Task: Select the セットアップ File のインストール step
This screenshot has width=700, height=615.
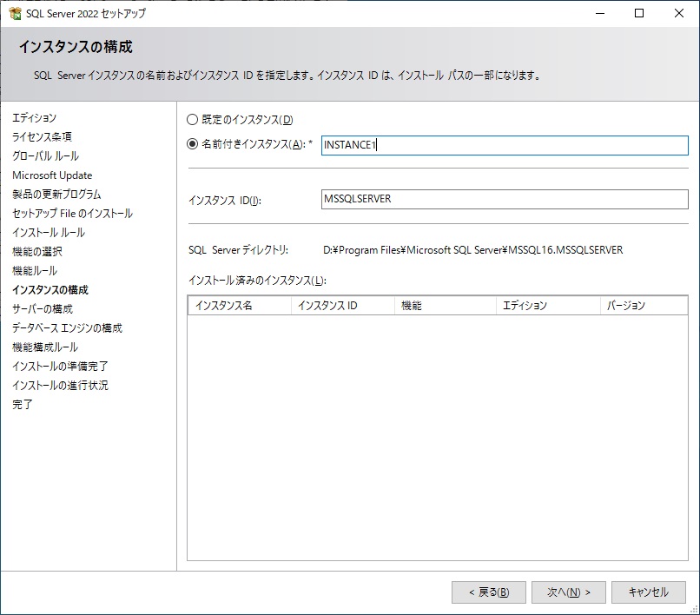Action: 72,214
